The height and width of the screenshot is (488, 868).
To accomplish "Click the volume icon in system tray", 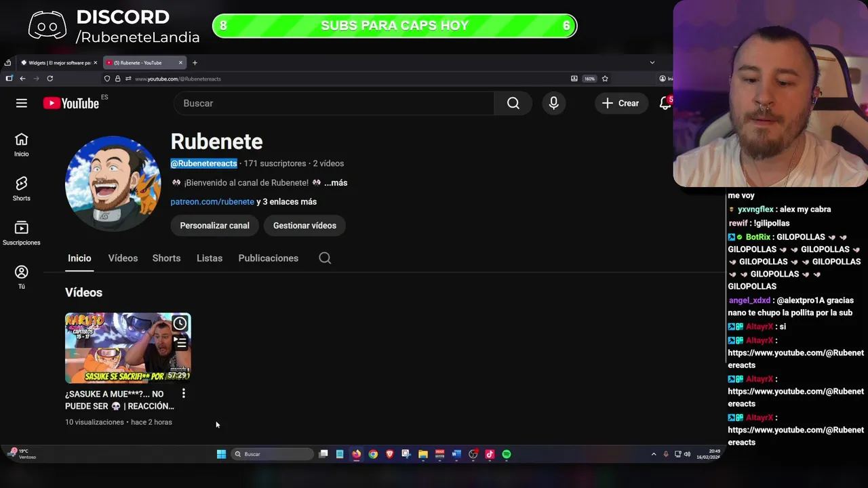I will tap(687, 454).
